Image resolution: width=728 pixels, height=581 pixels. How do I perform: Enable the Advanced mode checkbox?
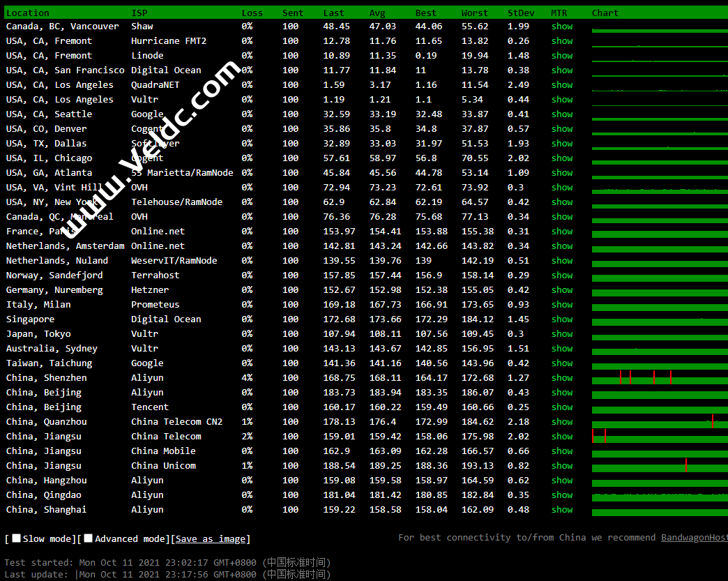89,538
